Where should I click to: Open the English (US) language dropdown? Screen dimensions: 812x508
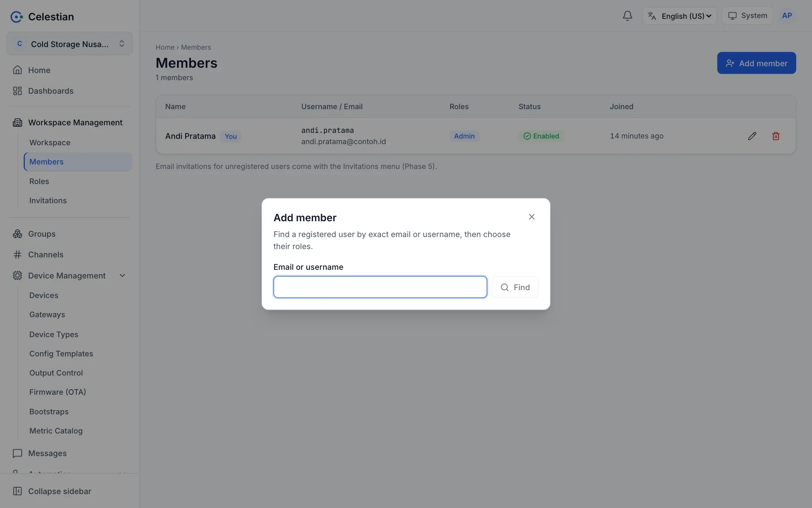[x=679, y=16]
